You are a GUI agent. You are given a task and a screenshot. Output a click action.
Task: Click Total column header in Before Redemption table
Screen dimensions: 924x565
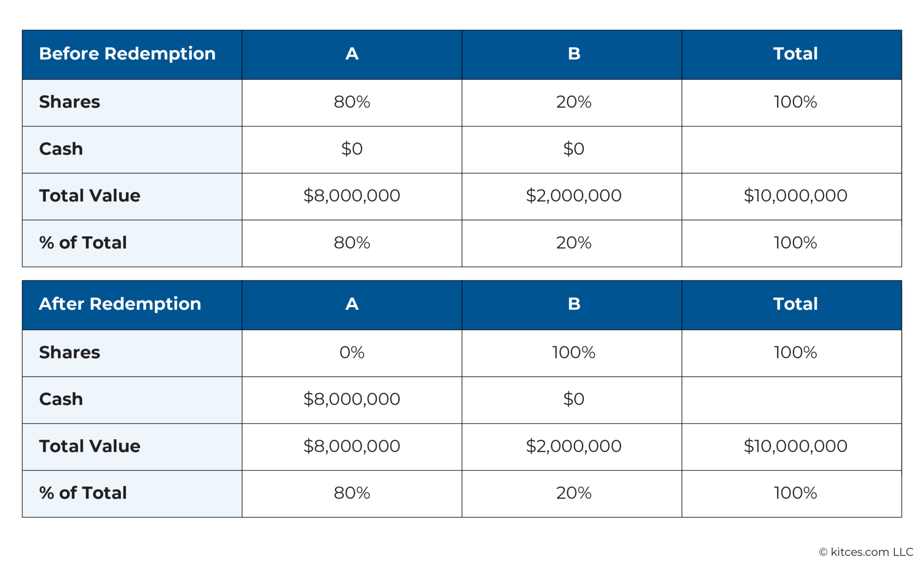795,54
